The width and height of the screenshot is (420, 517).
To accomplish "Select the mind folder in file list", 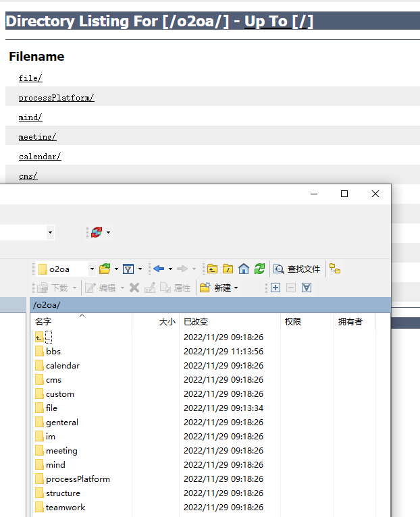I will click(x=50, y=464).
